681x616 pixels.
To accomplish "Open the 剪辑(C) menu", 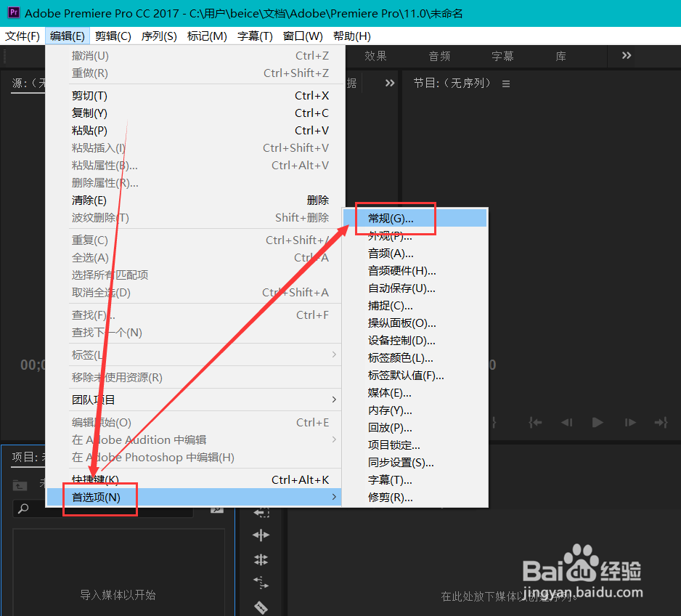I will pos(113,36).
